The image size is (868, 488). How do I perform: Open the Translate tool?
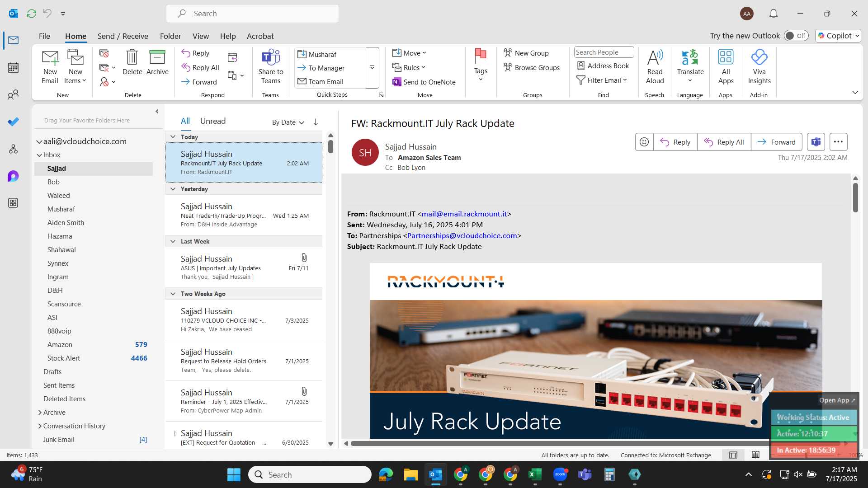(x=690, y=66)
